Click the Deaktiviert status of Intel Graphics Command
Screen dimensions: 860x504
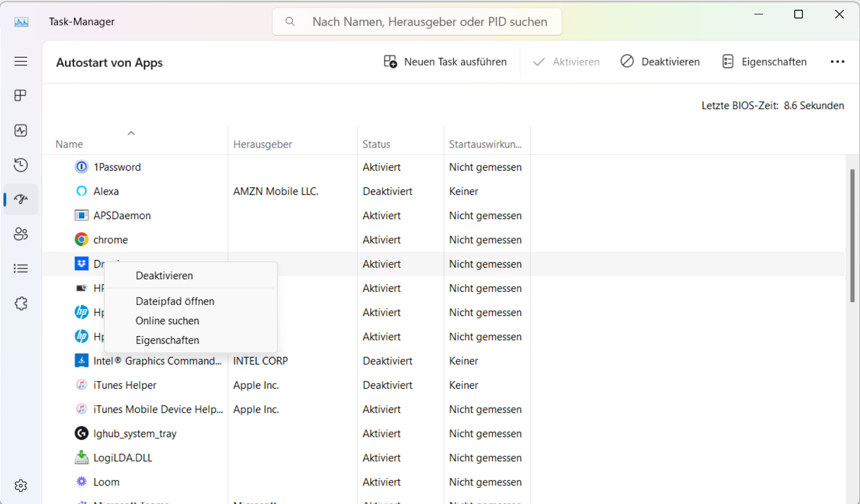click(x=388, y=361)
